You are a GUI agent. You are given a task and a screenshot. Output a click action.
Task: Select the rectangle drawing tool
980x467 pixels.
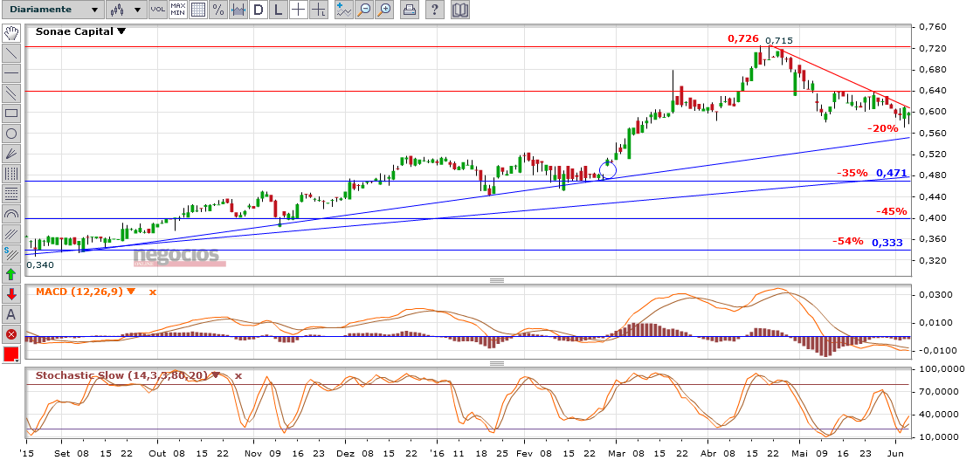[x=11, y=113]
